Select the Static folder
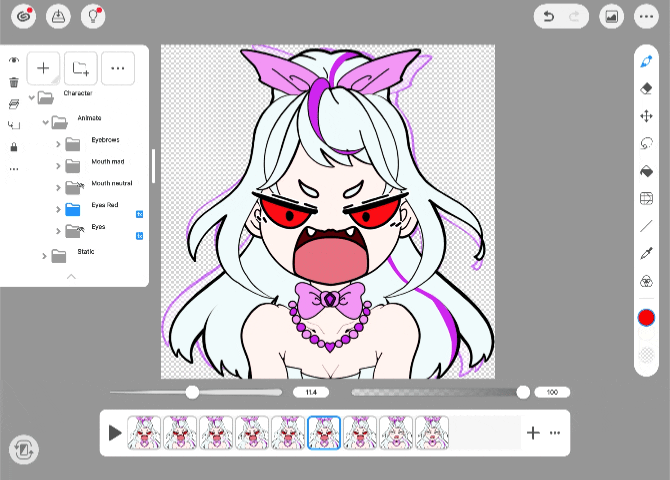670x480 pixels. coord(59,256)
